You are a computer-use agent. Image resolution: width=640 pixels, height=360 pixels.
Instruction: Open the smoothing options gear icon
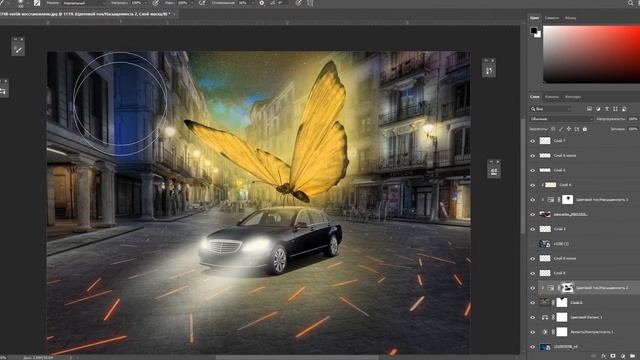(x=262, y=3)
